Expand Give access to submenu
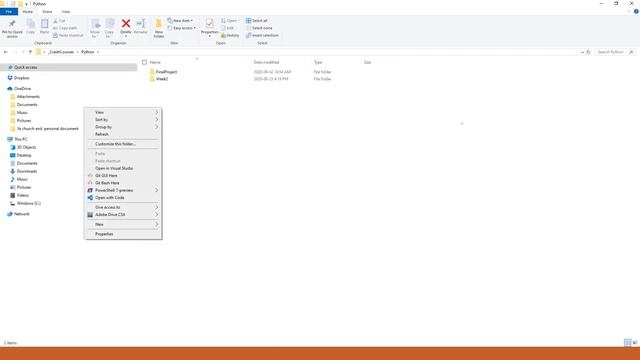Screen dimensions: 640x360 (x=123, y=207)
